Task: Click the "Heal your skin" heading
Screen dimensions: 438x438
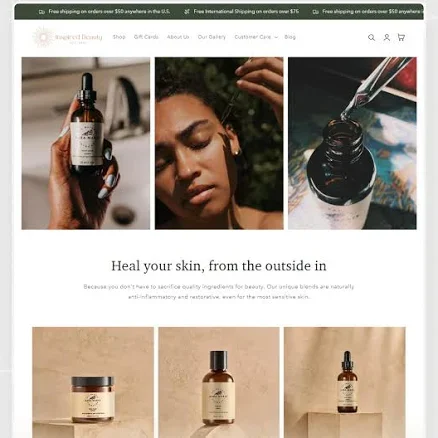Action: tap(219, 266)
